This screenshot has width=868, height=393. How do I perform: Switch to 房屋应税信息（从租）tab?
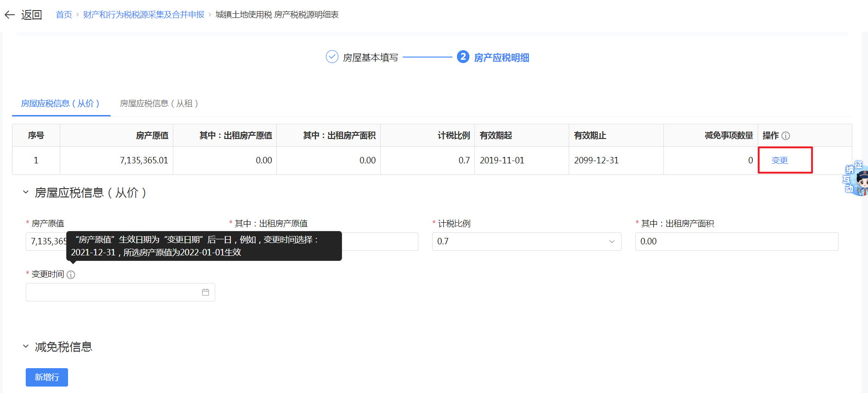click(159, 104)
